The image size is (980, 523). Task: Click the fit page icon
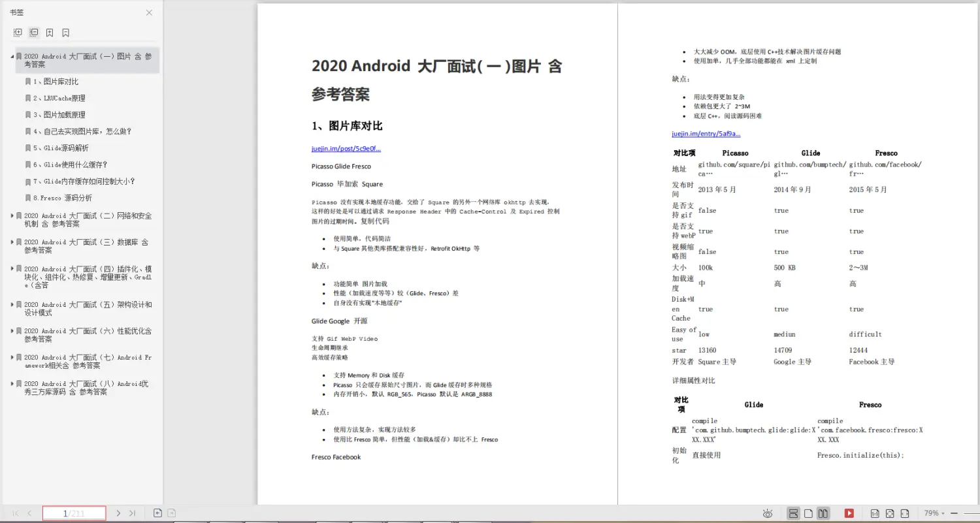(890, 513)
